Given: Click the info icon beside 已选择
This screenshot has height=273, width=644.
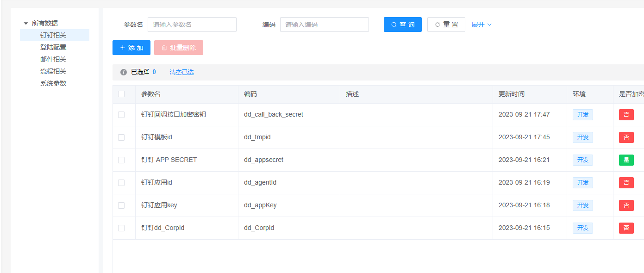Looking at the screenshot, I should pyautogui.click(x=124, y=72).
